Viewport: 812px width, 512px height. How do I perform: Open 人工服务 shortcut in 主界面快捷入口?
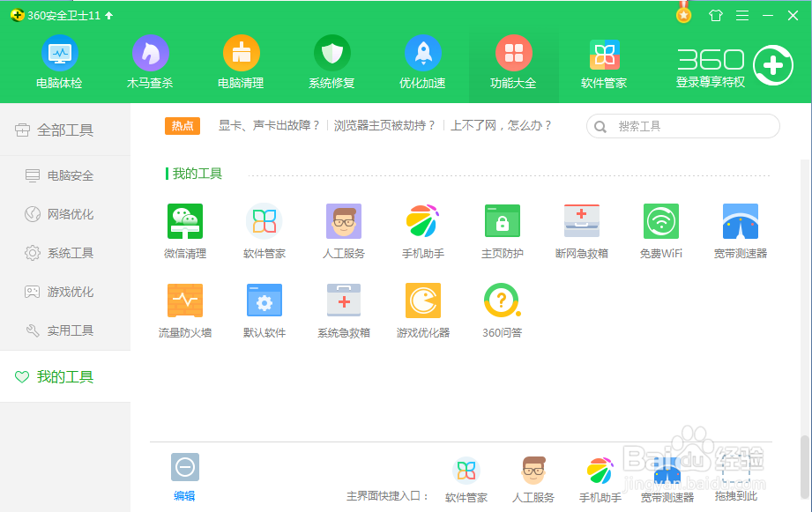533,480
